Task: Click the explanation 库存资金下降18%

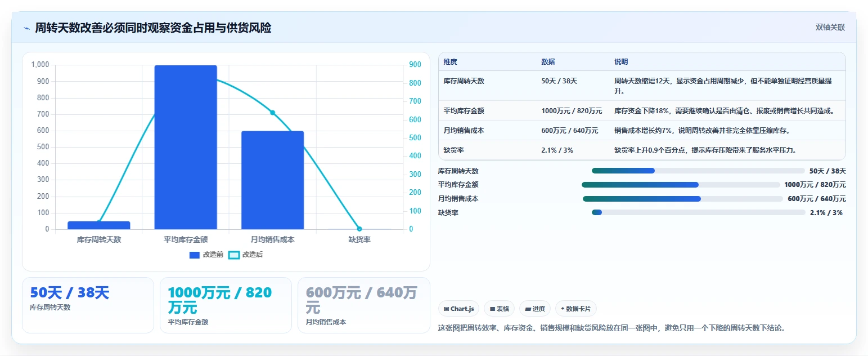Action: pyautogui.click(x=725, y=111)
